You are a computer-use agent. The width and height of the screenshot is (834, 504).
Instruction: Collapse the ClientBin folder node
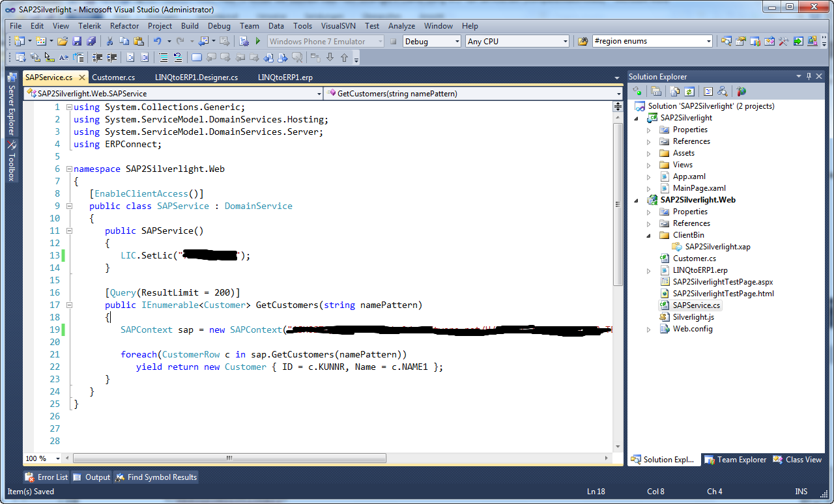pos(648,235)
